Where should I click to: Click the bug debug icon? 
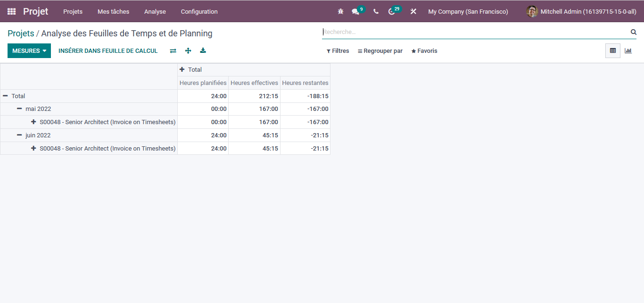coord(340,11)
